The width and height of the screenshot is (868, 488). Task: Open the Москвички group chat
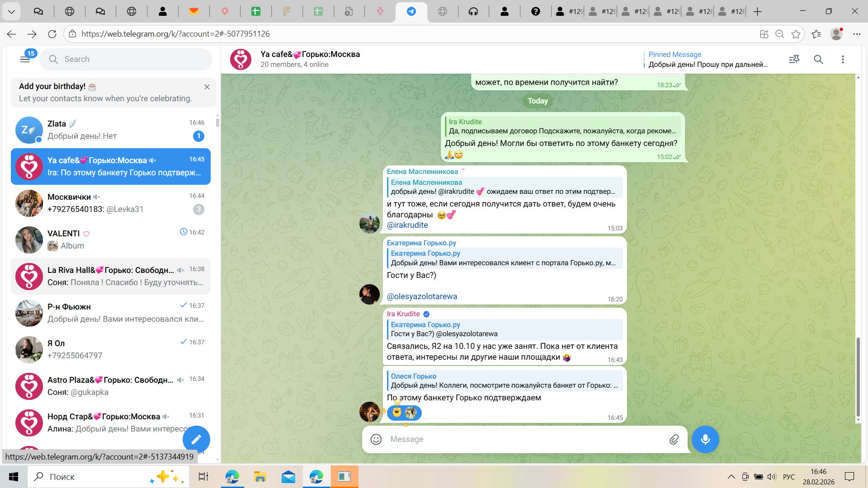[111, 203]
